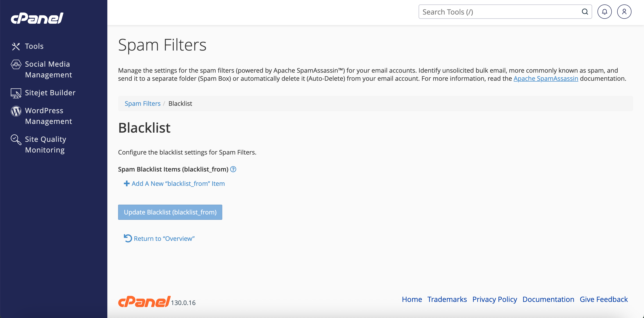Open Tools from the sidebar icon
Screen dimensions: 644x318
pos(16,46)
